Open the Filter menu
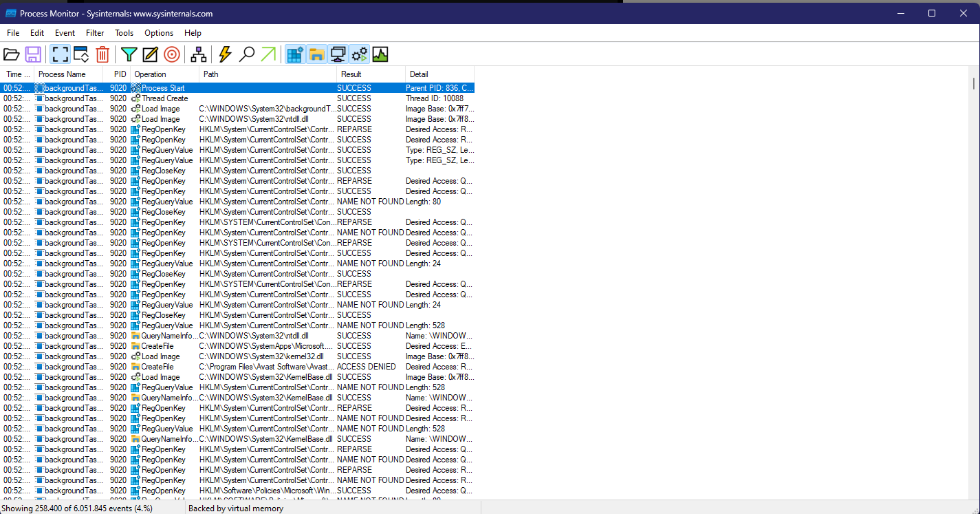The image size is (980, 514). [95, 33]
